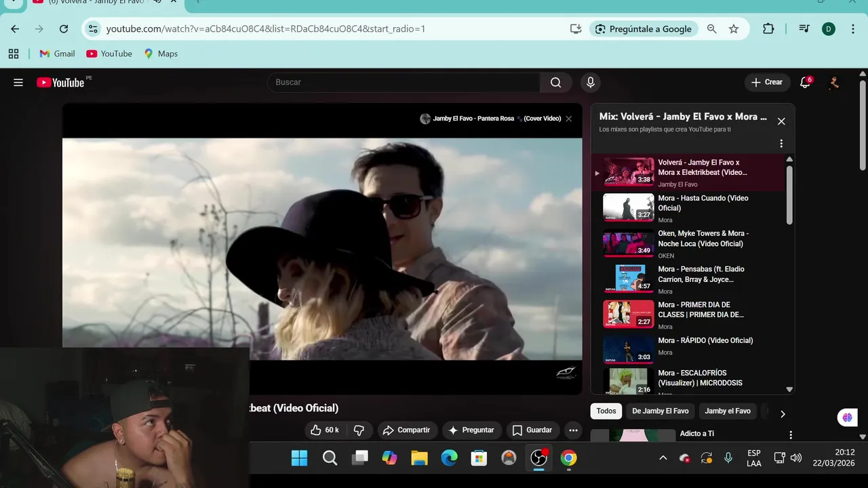Open Windows taskbar search
The height and width of the screenshot is (488, 868).
pos(330,458)
